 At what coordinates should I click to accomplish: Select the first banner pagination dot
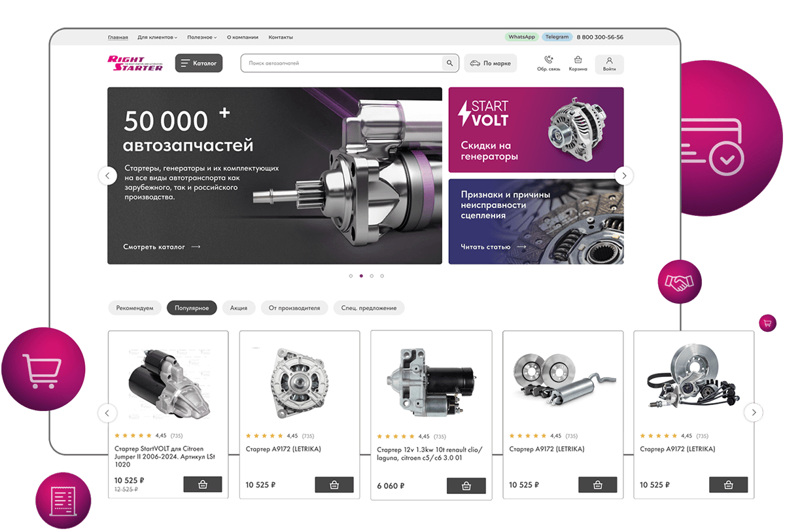click(351, 276)
